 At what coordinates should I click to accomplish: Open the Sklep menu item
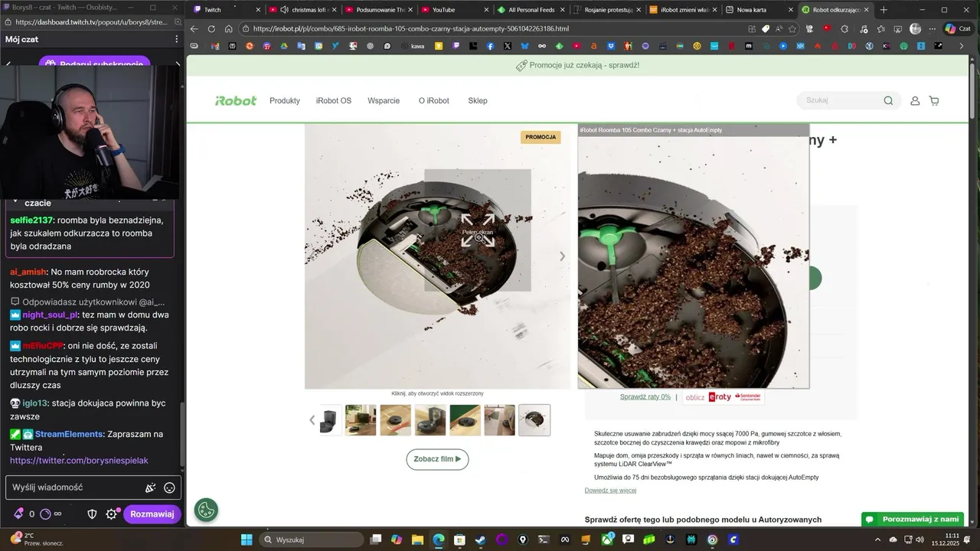point(478,101)
